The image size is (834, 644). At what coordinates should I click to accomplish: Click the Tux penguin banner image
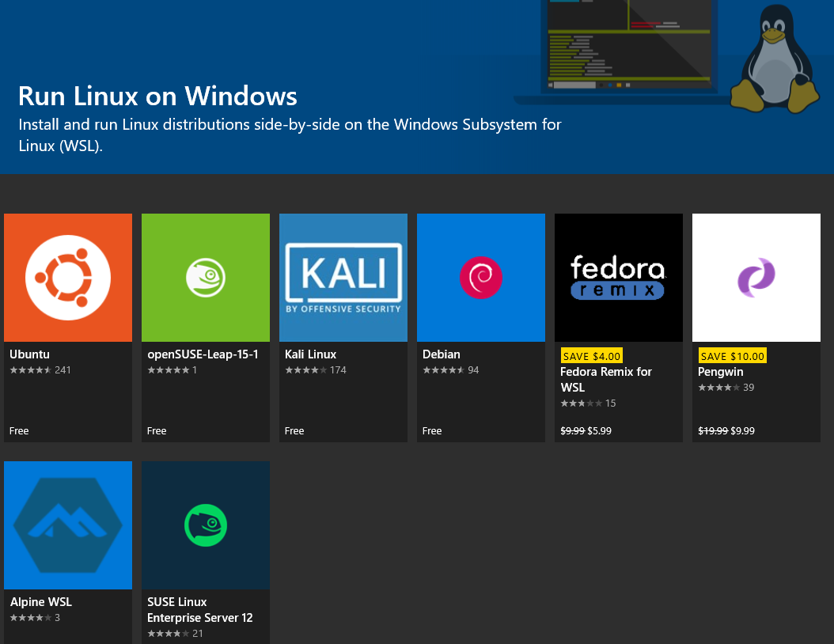pos(775,59)
